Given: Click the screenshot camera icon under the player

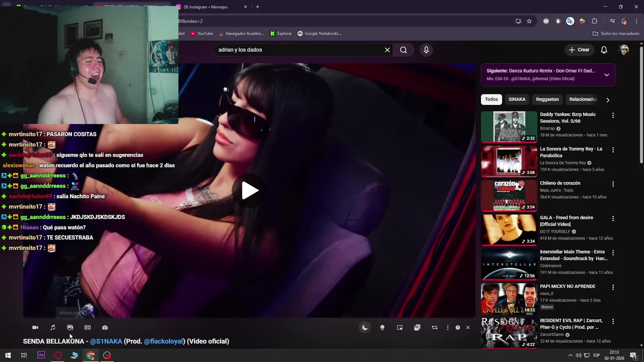Looking at the screenshot, I should coord(105,327).
